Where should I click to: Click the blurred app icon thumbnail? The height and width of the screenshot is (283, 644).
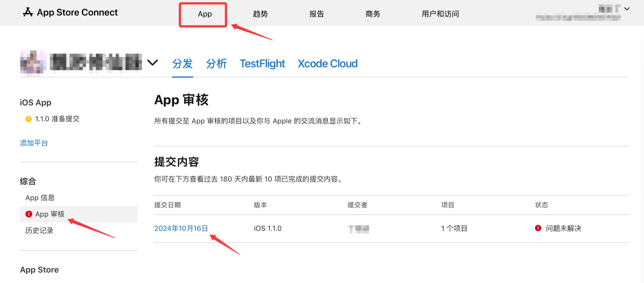pyautogui.click(x=33, y=62)
